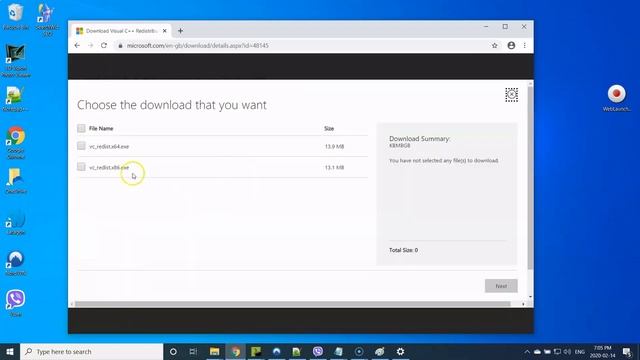
Task: Open volume control in system tray
Action: pos(567,351)
